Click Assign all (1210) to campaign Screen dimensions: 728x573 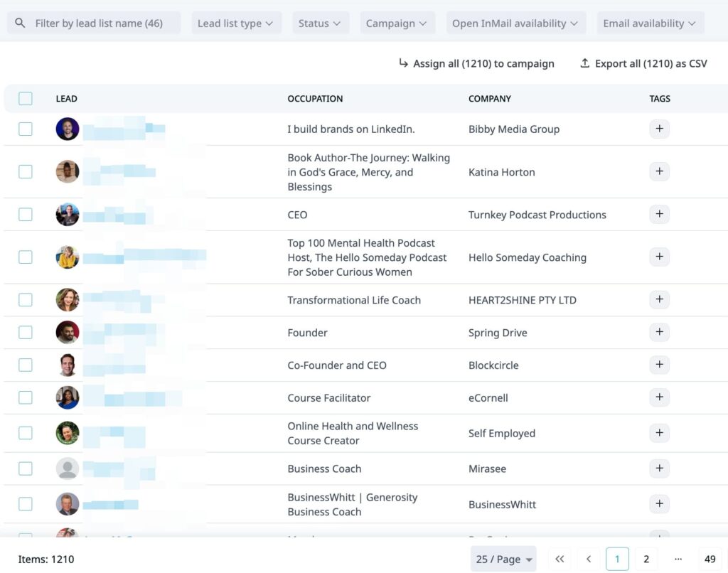tap(476, 63)
